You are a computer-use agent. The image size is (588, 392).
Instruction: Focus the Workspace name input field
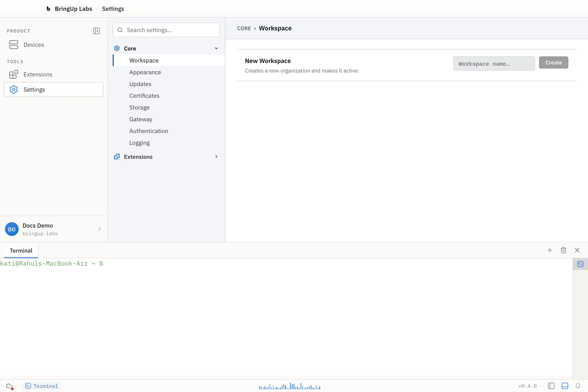(494, 63)
